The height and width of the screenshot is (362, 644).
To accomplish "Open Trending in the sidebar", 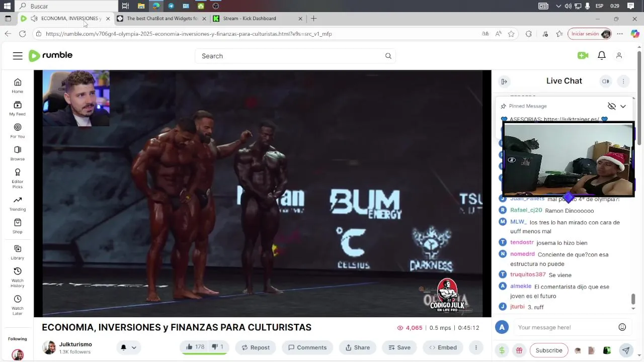I will click(18, 204).
